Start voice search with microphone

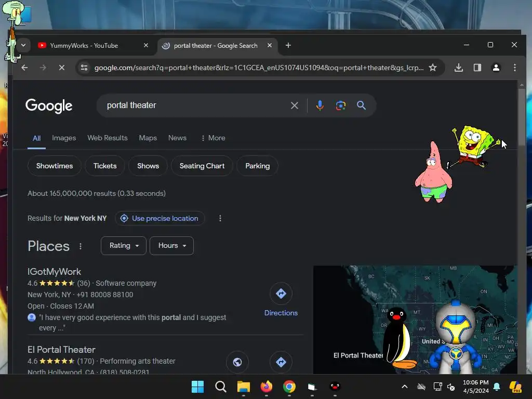tap(320, 105)
